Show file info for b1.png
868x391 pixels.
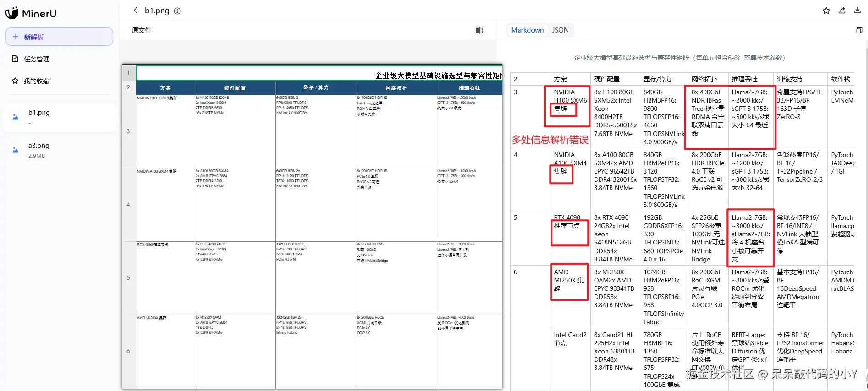pos(177,11)
